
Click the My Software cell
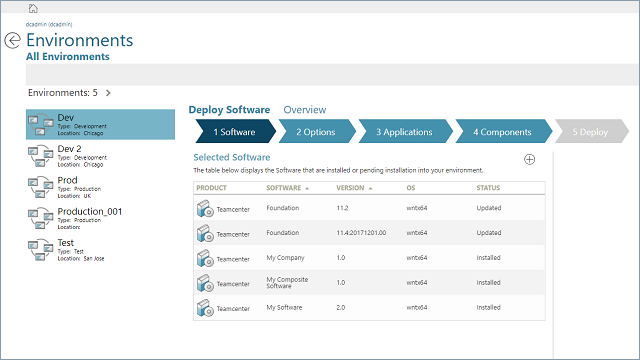click(284, 308)
